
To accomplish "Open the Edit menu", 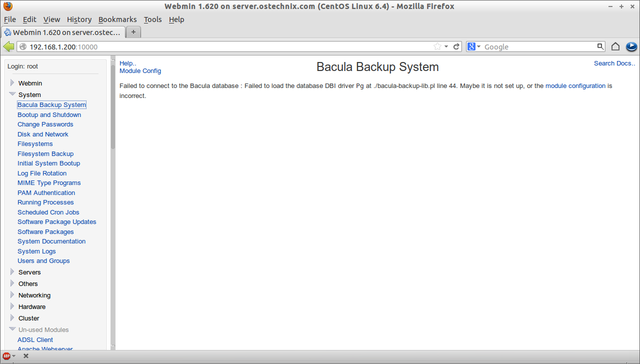I will (29, 19).
